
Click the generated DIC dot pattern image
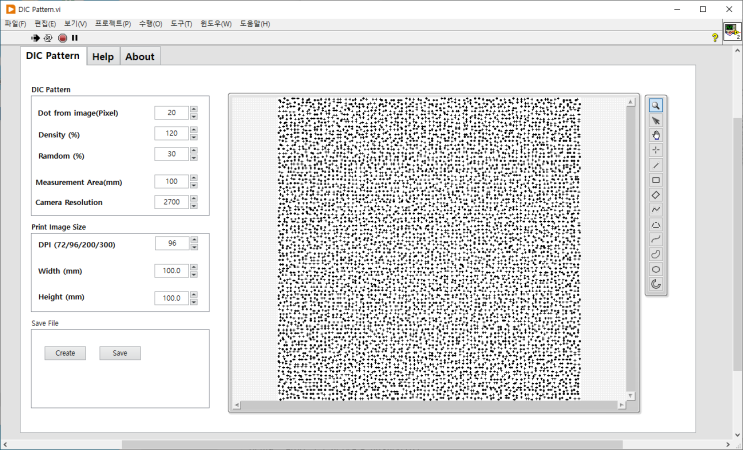[x=429, y=249]
